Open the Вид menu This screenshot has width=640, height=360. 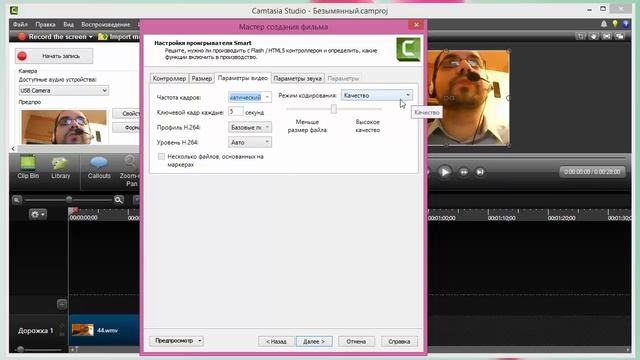(69, 24)
